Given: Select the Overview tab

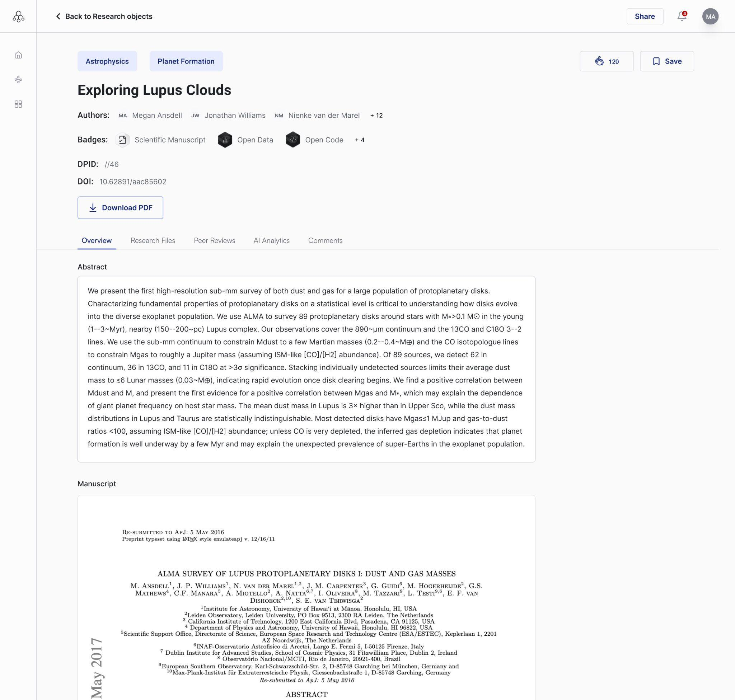Looking at the screenshot, I should 97,240.
